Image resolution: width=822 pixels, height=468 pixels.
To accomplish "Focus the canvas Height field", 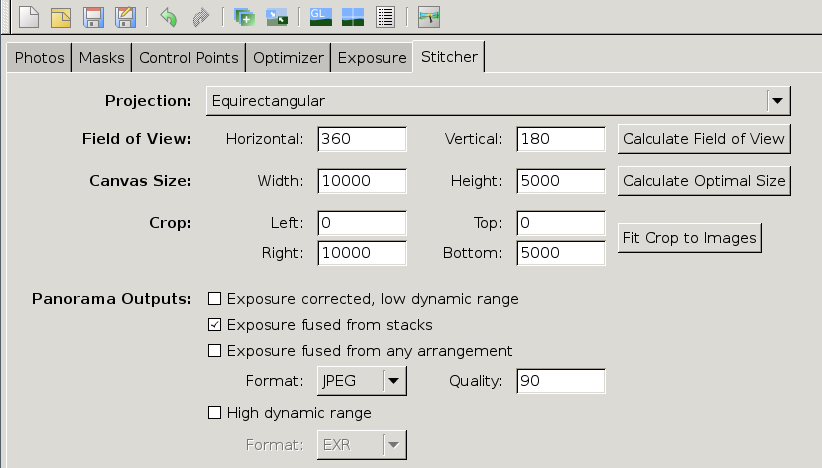I will [561, 181].
